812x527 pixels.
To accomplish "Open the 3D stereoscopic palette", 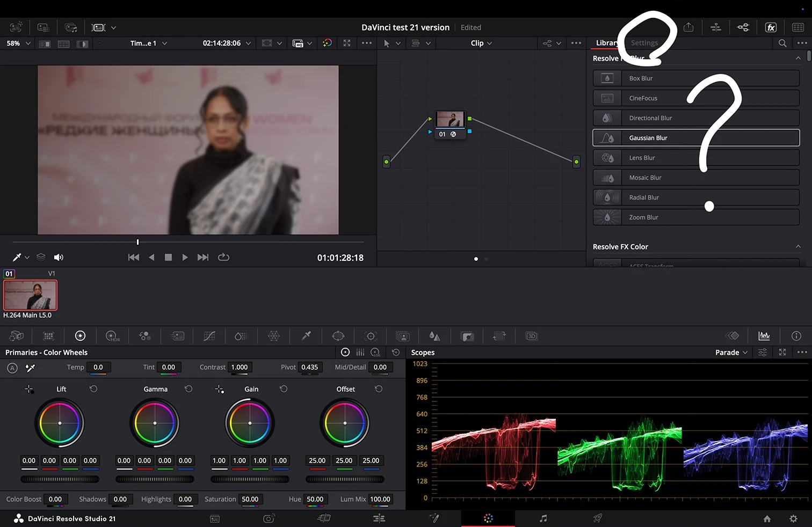I will [532, 336].
